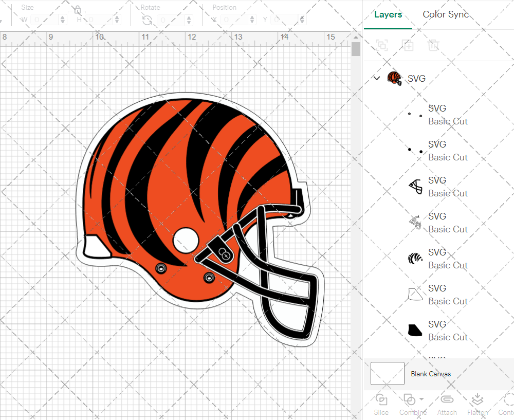Select the white shape outline SVG layer
The height and width of the screenshot is (420, 514).
[x=438, y=295]
